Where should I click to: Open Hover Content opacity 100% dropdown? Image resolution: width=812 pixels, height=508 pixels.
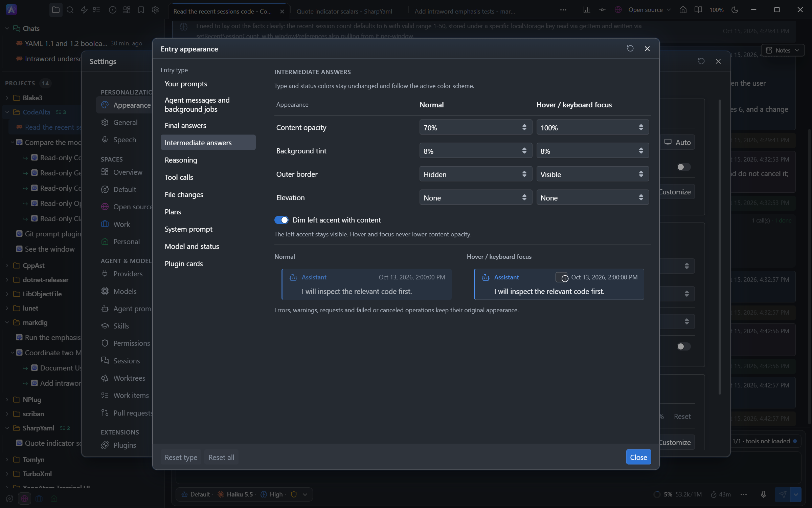coord(592,127)
